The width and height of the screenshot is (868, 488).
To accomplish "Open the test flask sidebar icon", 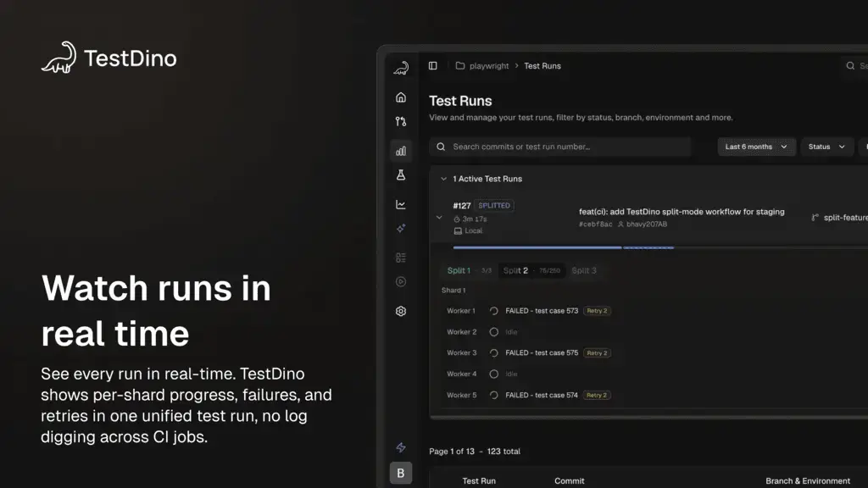I will pos(401,175).
